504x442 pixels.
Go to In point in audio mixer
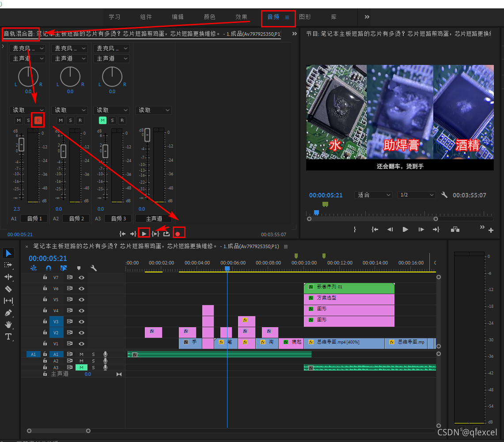pos(122,234)
